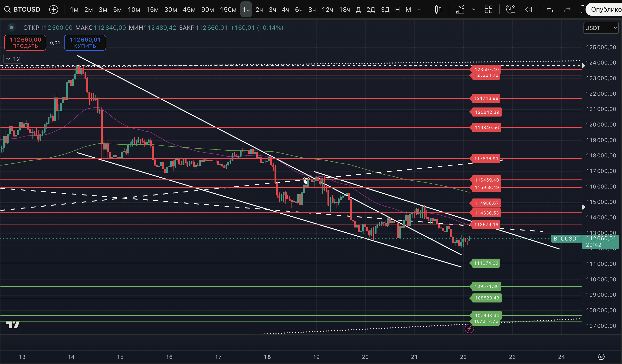Screen dimensions: 622x364
Task: Select the 1м timeframe
Action: click(74, 9)
